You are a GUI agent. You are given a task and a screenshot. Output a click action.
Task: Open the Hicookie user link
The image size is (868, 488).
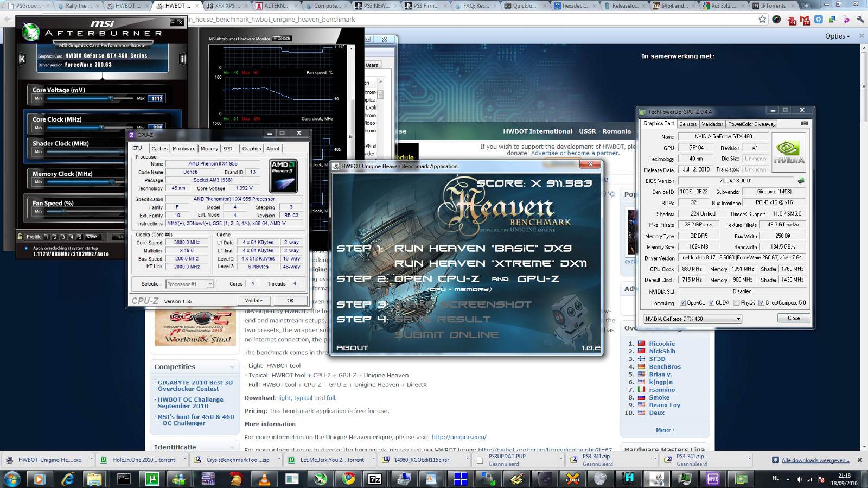tap(662, 344)
